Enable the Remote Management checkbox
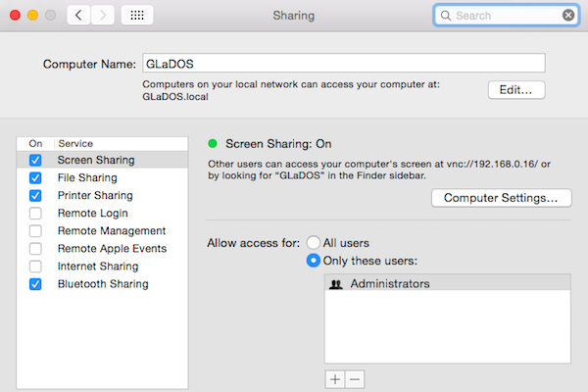Viewport: 588px width, 392px height. [35, 230]
